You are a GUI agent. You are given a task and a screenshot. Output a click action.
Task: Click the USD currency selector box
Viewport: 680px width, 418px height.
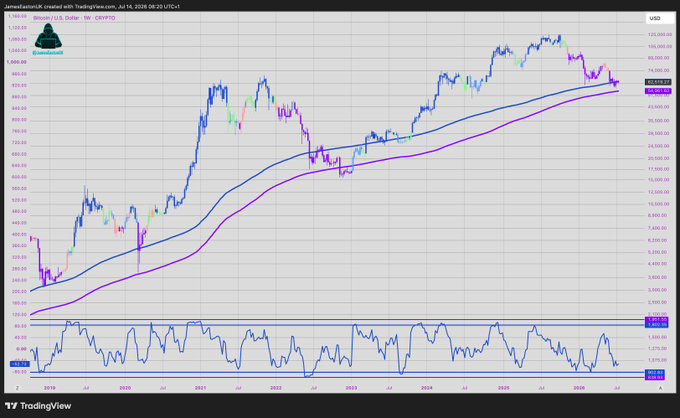pyautogui.click(x=660, y=18)
